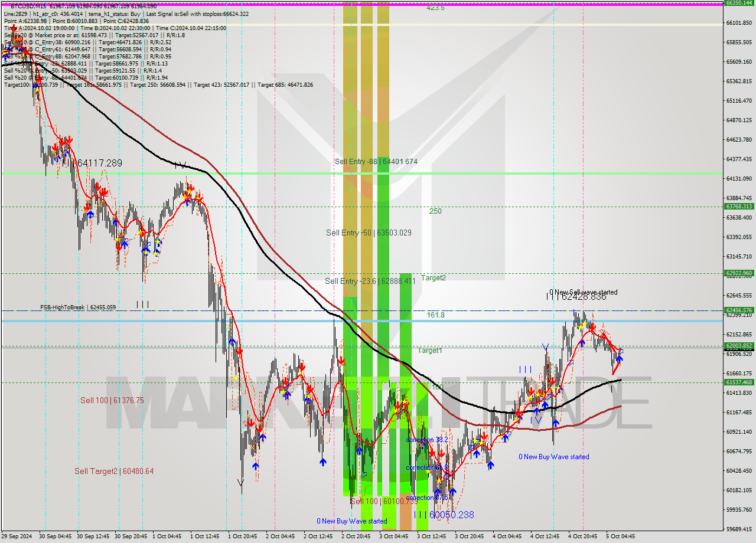This screenshot has width=756, height=543.
Task: Click the 62003.852 current price tag
Action: click(x=739, y=346)
